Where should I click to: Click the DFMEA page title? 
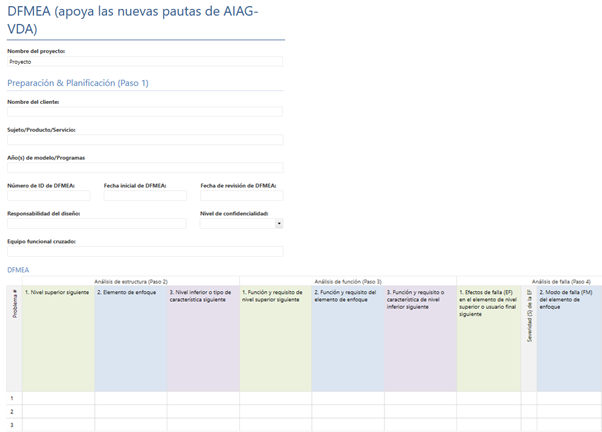coord(133,20)
